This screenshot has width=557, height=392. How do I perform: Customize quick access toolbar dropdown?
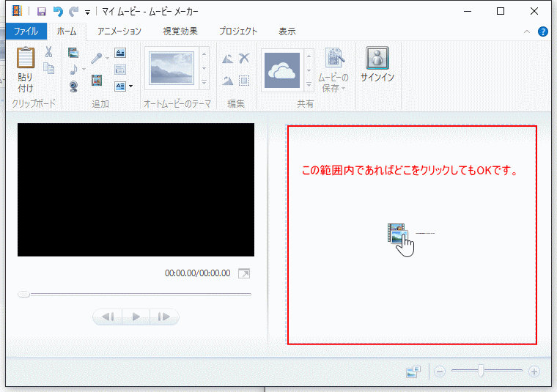click(x=87, y=12)
